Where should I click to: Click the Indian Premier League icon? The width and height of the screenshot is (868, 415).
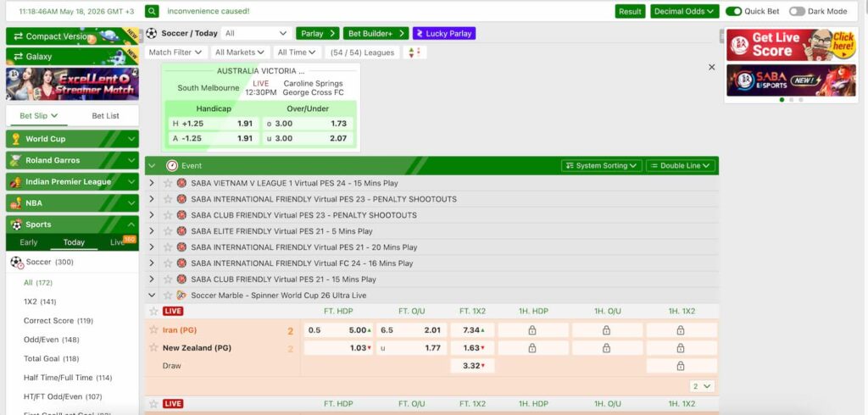(x=16, y=181)
